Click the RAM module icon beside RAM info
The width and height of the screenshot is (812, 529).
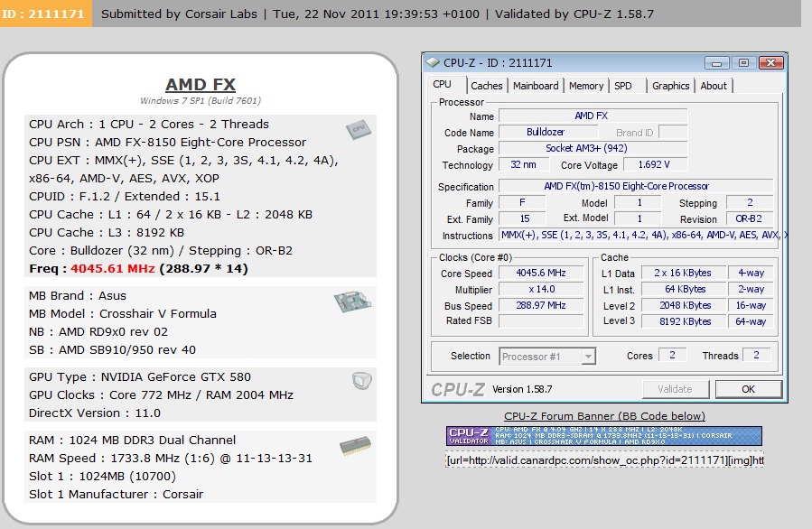tap(355, 446)
